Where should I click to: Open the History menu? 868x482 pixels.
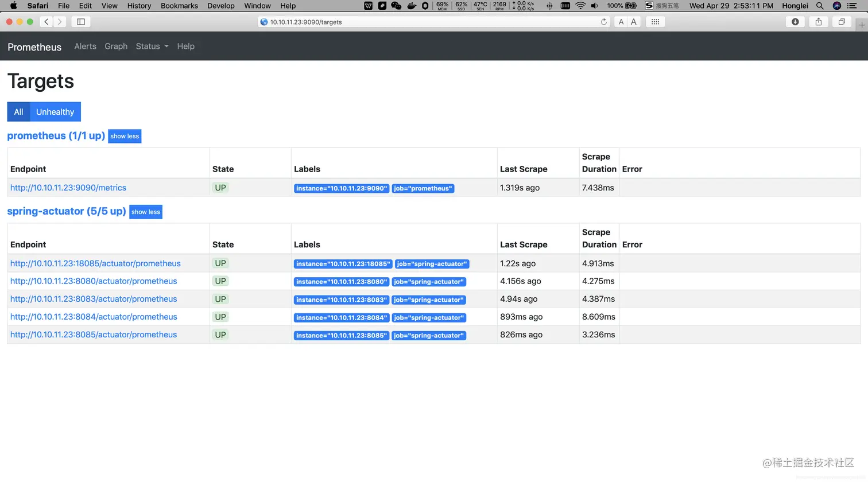(x=139, y=6)
